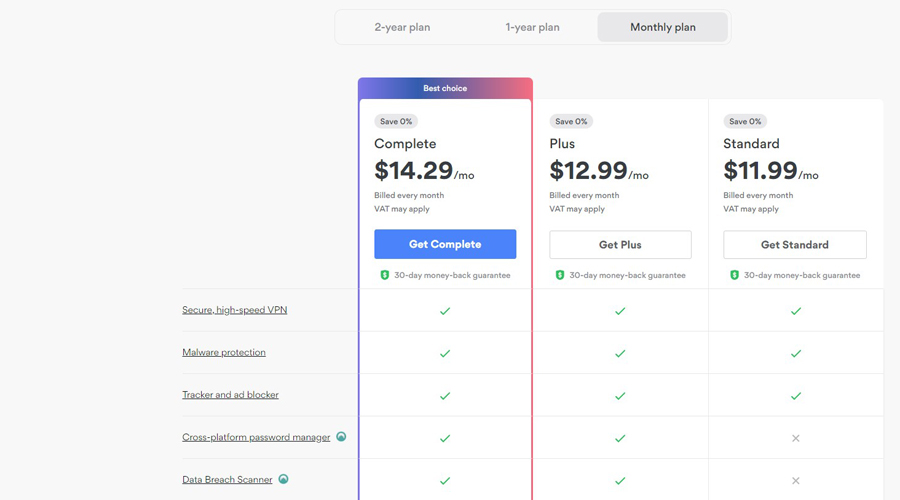Click the Standard plan Data Breach Scanner X mark
The height and width of the screenshot is (500, 900).
[796, 481]
